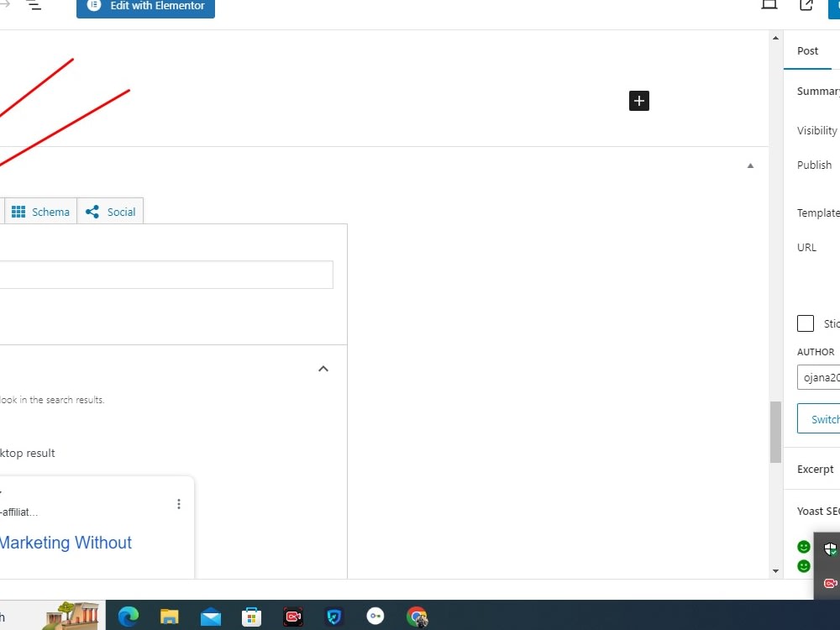
Task: Click the Switch button under the author
Action: tap(818, 419)
